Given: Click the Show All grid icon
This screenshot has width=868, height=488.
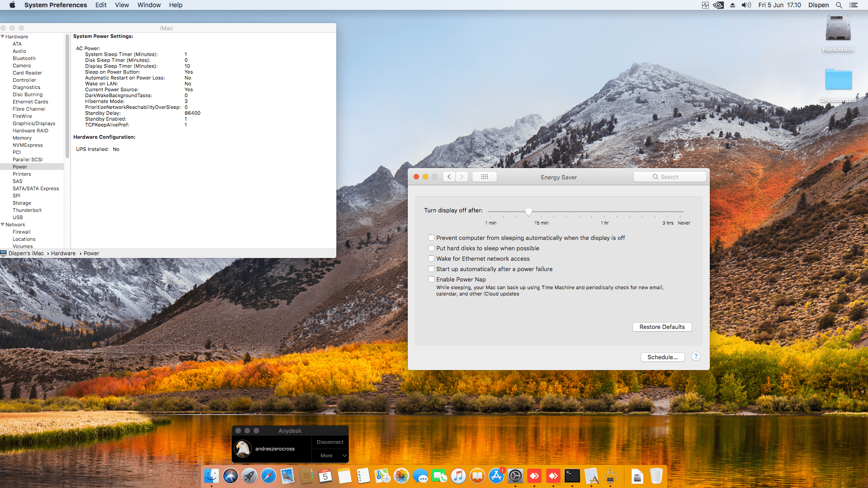Looking at the screenshot, I should point(484,177).
